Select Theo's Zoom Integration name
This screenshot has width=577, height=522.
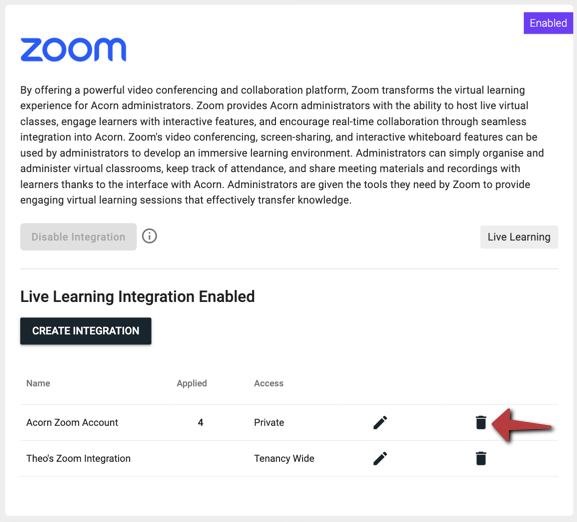point(78,458)
